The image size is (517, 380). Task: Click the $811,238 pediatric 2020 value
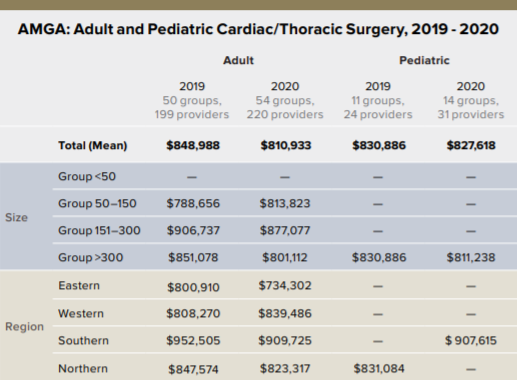coord(471,257)
